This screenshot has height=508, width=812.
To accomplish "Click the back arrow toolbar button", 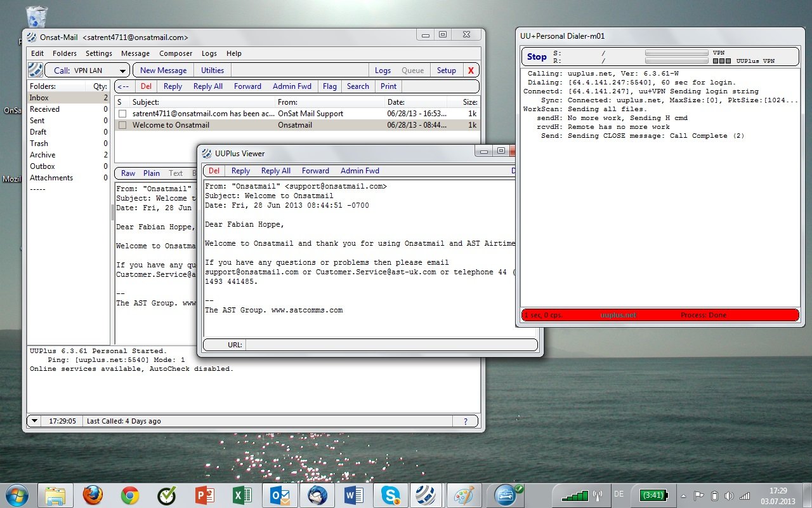I will click(x=123, y=86).
